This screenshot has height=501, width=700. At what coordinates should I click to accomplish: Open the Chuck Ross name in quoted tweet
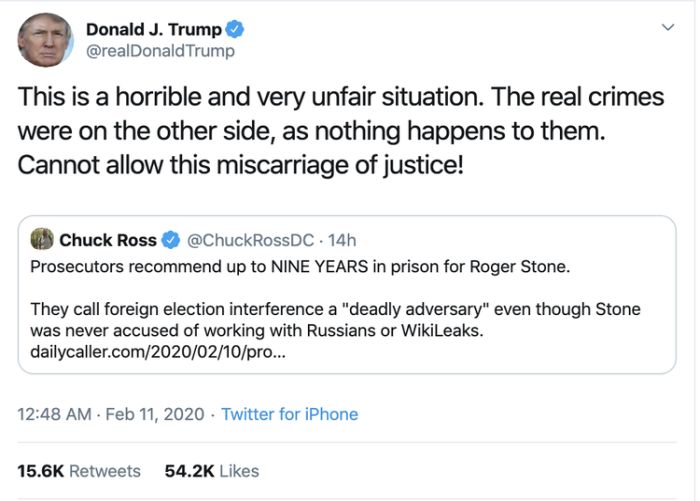(108, 240)
